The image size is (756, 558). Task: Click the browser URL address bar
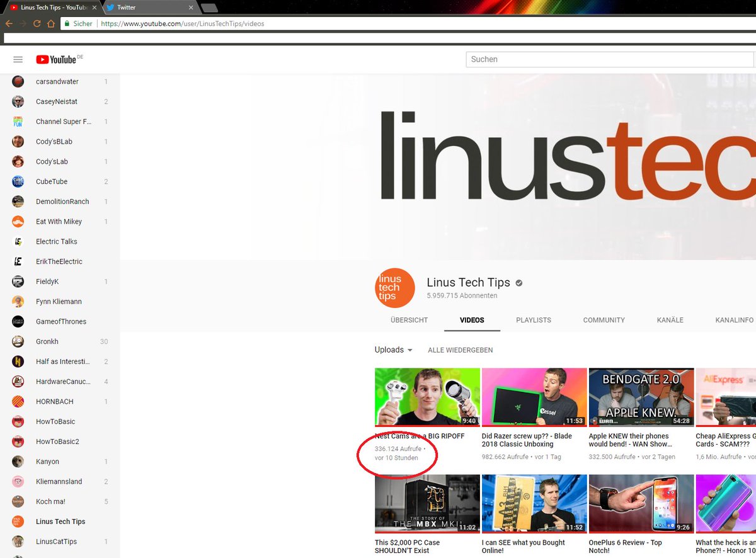click(409, 23)
